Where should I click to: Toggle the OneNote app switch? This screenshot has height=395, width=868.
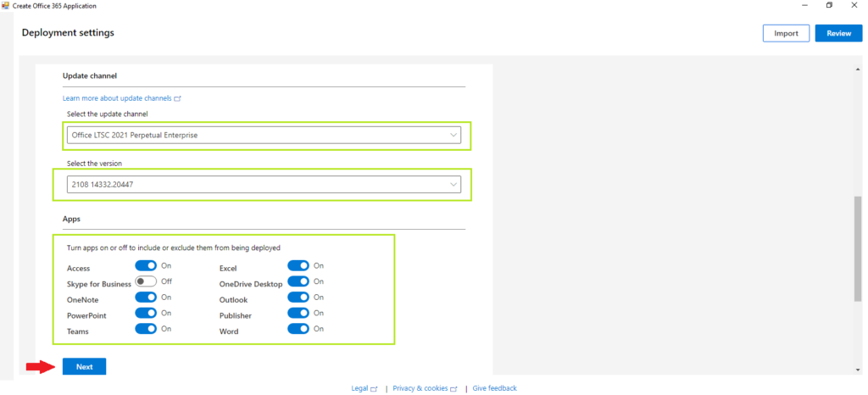146,297
